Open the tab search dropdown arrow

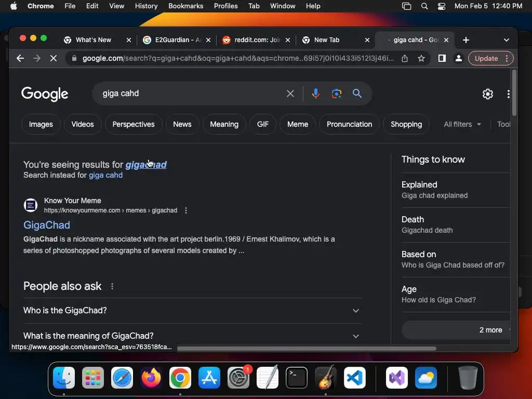tap(506, 40)
